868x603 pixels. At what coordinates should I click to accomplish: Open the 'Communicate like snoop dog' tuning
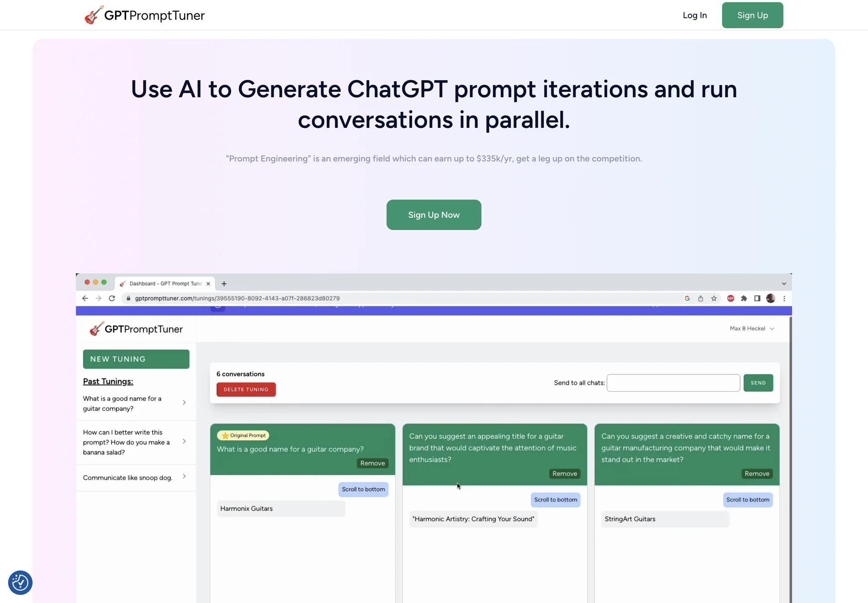pyautogui.click(x=127, y=477)
